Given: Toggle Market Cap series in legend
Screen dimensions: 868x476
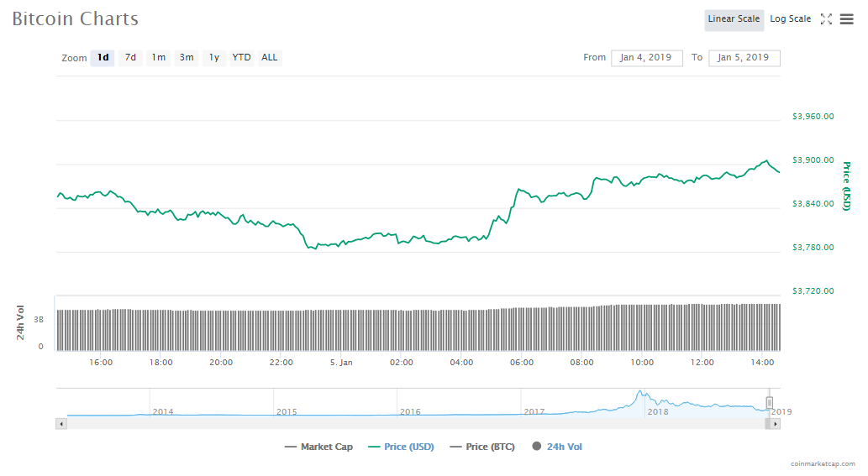Looking at the screenshot, I should click(319, 447).
